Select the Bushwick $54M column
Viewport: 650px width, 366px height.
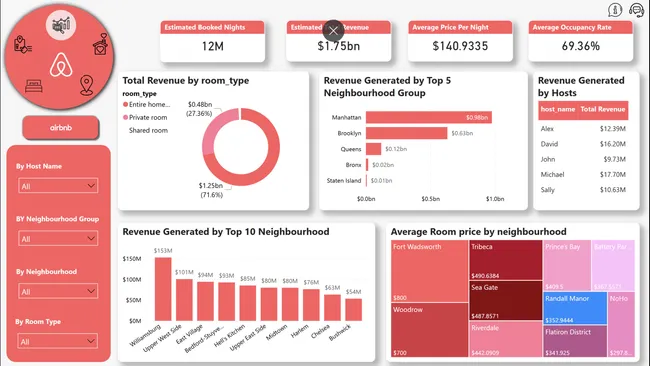pyautogui.click(x=353, y=309)
